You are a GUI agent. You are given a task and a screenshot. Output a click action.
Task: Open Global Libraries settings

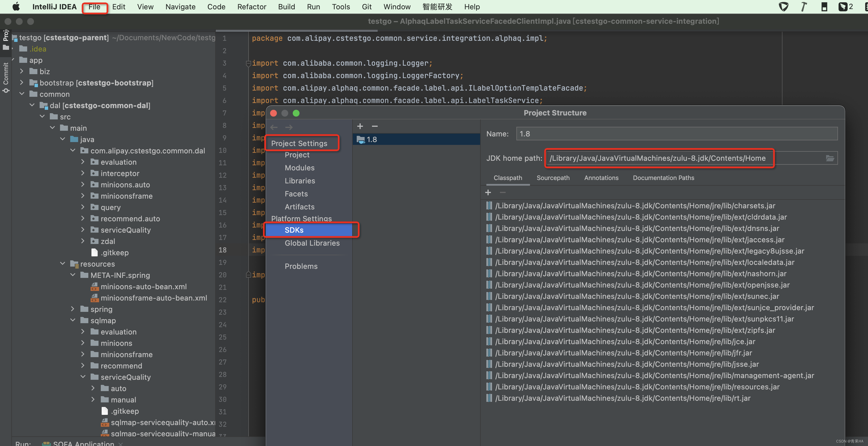[312, 243]
